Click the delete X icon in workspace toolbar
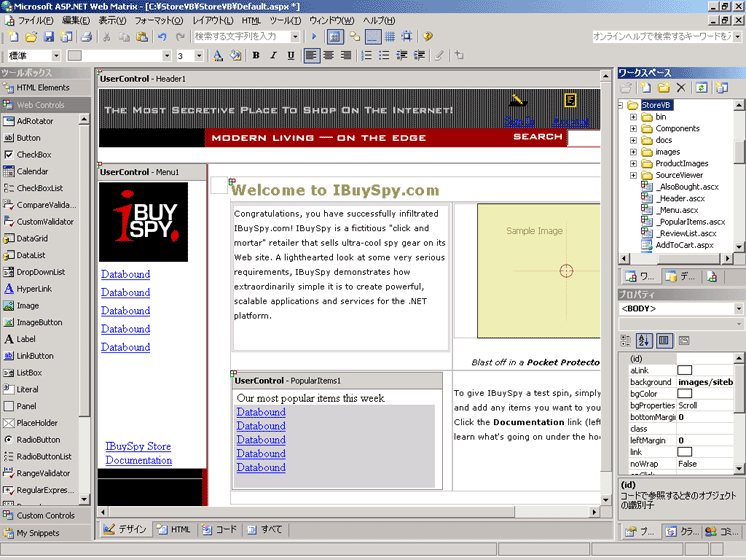746x560 pixels. click(x=681, y=88)
